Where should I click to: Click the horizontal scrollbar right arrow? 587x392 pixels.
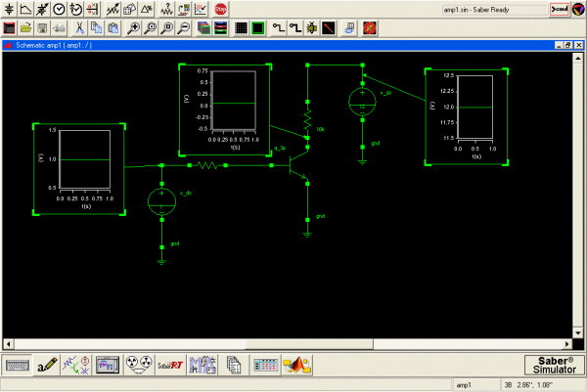tap(567, 343)
